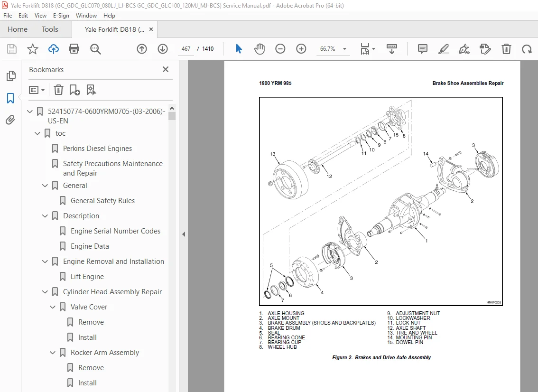Click the page number 467 field
538x392 pixels.
(186, 49)
